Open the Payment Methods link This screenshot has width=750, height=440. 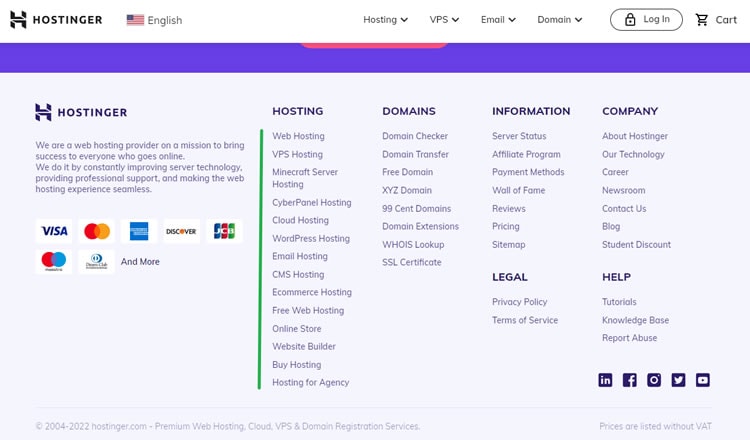pos(528,172)
